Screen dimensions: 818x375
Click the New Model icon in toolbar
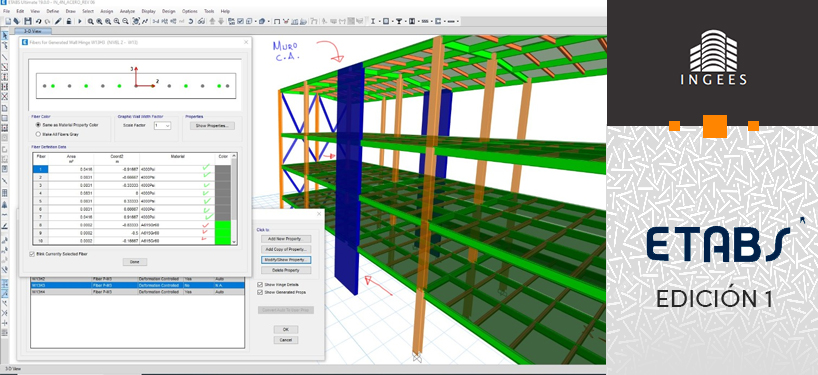point(8,21)
